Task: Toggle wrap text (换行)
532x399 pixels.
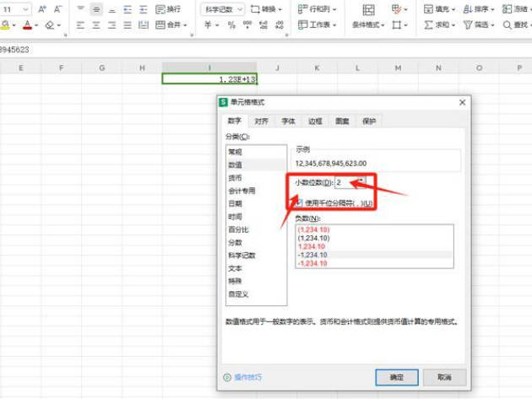Action: pos(168,9)
